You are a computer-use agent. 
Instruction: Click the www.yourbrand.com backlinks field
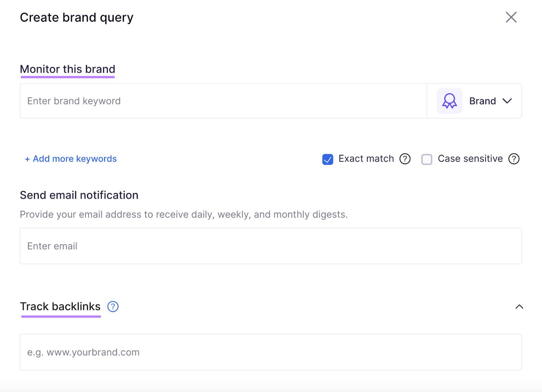coord(237,352)
